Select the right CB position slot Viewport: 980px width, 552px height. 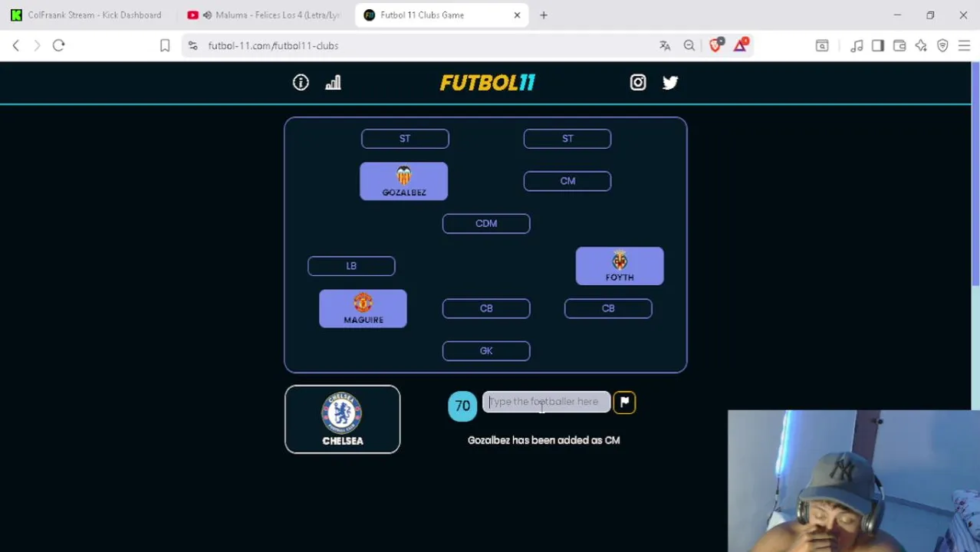(x=608, y=308)
